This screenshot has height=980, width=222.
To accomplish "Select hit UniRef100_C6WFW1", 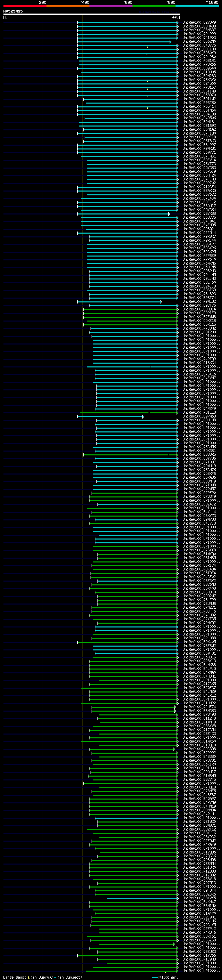I will pos(199,654).
